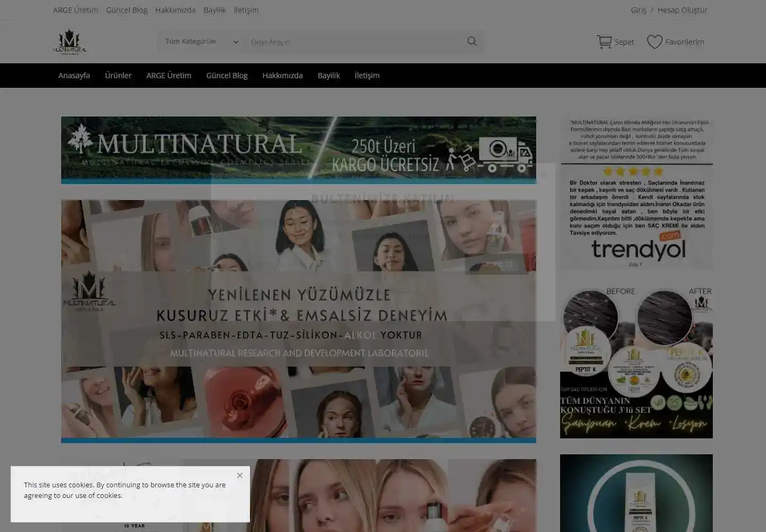This screenshot has height=532, width=766.
Task: Click the Giriş login link
Action: 638,10
